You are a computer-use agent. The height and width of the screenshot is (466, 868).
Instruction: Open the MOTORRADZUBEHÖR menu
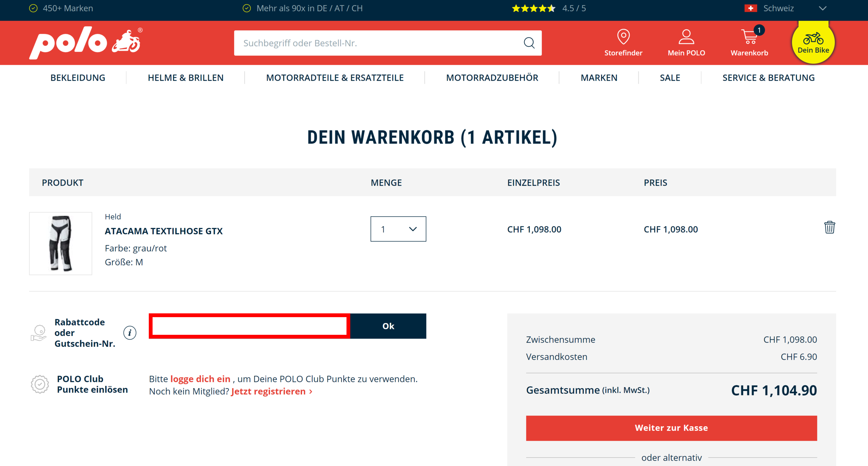[492, 77]
